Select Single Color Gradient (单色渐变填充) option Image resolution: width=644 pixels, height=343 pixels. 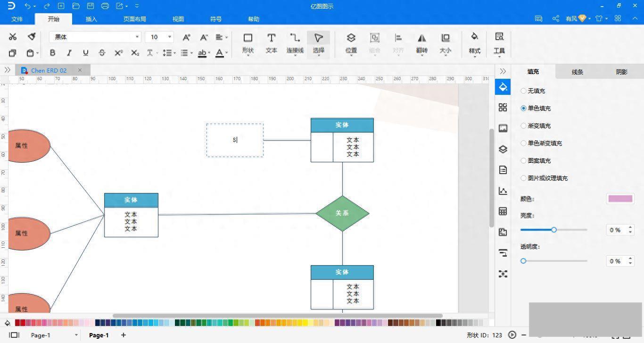point(541,143)
